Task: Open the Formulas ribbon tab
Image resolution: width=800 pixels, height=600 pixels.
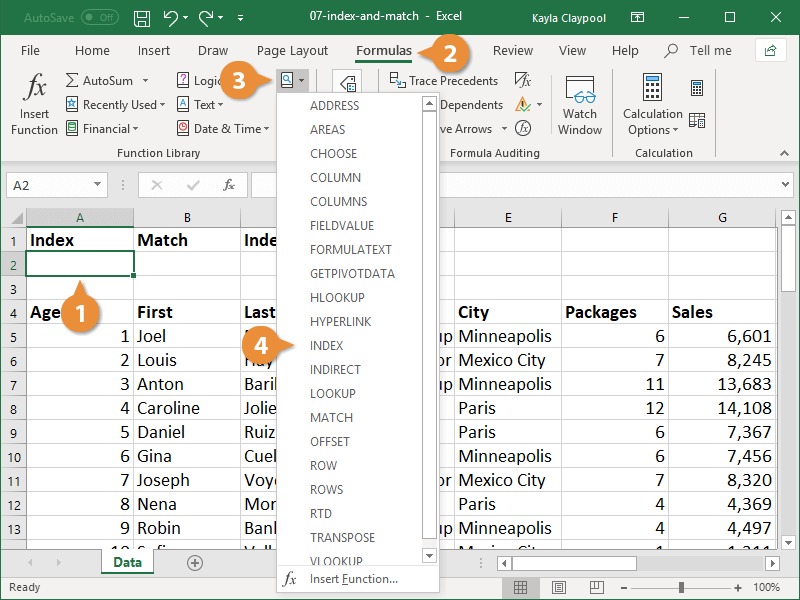Action: (384, 50)
